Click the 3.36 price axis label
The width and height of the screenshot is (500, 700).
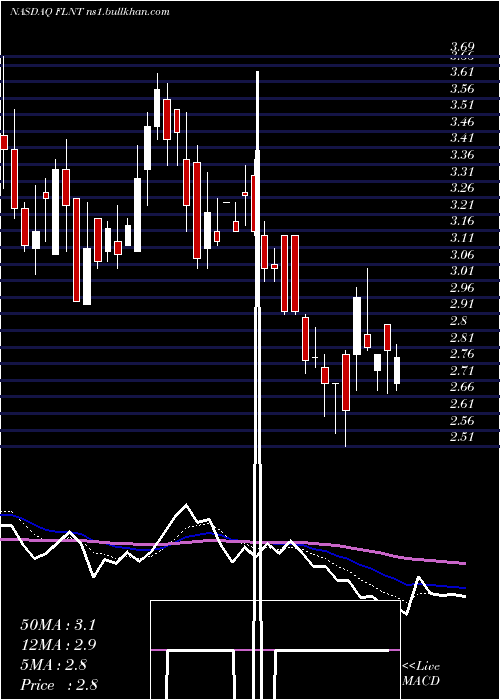pyautogui.click(x=462, y=155)
